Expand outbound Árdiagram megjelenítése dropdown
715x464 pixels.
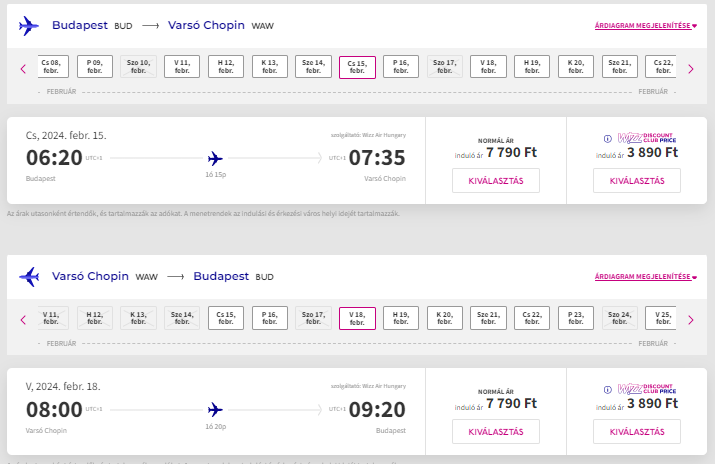click(x=646, y=25)
